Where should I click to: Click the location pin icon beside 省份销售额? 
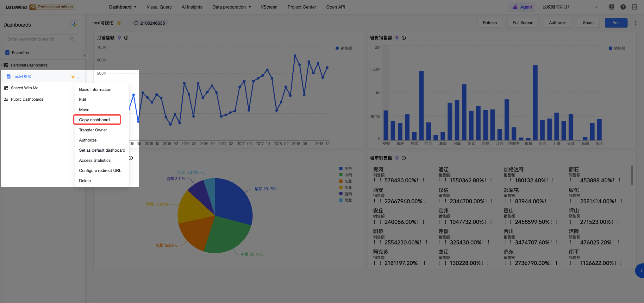point(397,38)
